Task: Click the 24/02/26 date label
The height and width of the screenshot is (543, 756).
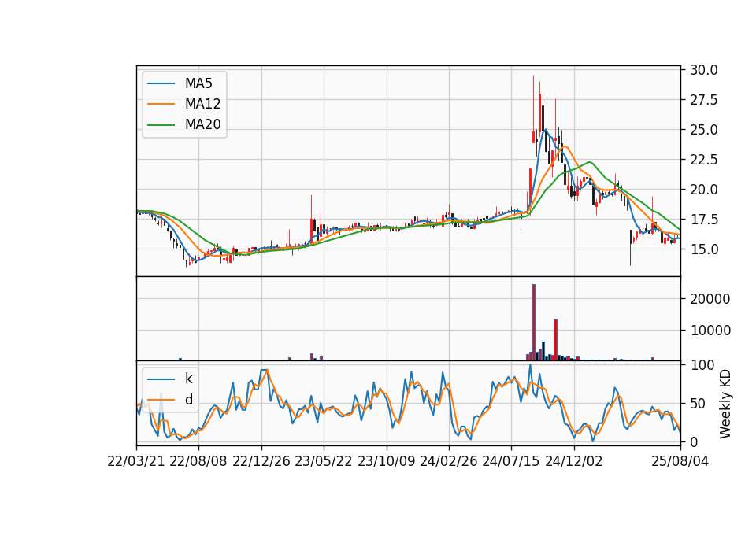Action: [x=449, y=462]
